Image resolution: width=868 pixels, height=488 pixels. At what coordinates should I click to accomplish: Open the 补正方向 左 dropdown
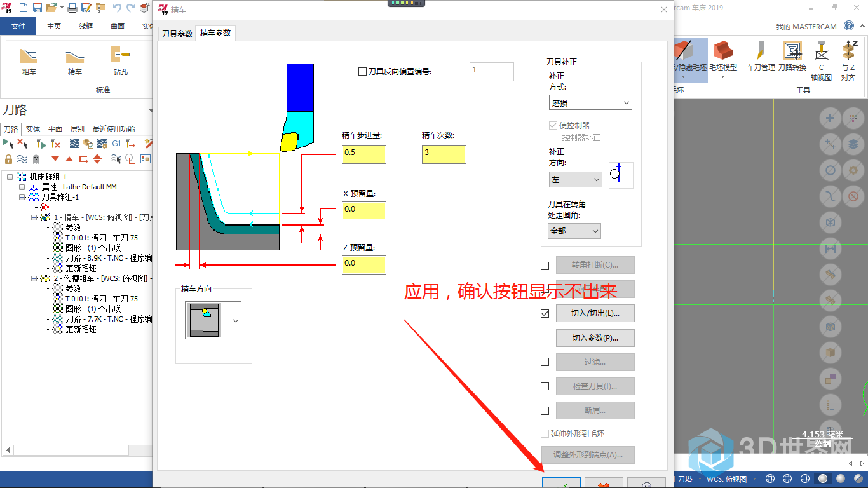pos(575,180)
